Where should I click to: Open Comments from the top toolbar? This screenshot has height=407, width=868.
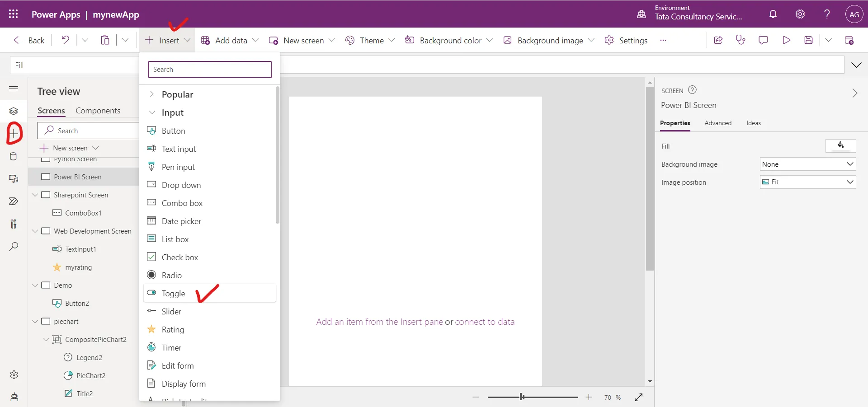[x=764, y=40]
